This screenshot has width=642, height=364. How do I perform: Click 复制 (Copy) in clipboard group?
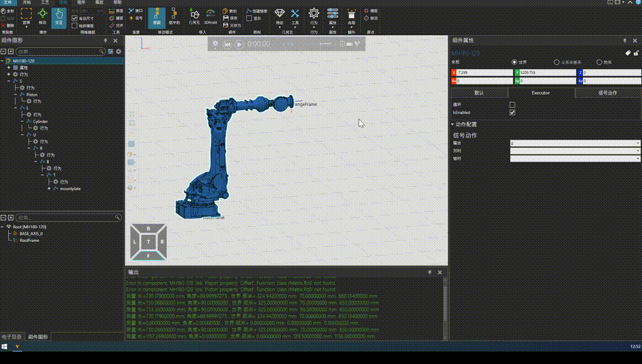coord(8,11)
